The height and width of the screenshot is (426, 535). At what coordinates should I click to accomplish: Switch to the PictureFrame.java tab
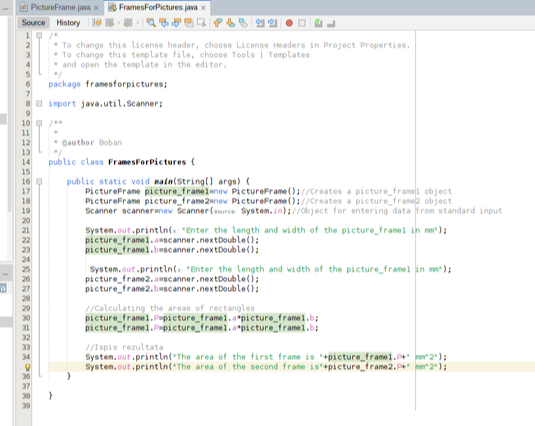coord(60,7)
